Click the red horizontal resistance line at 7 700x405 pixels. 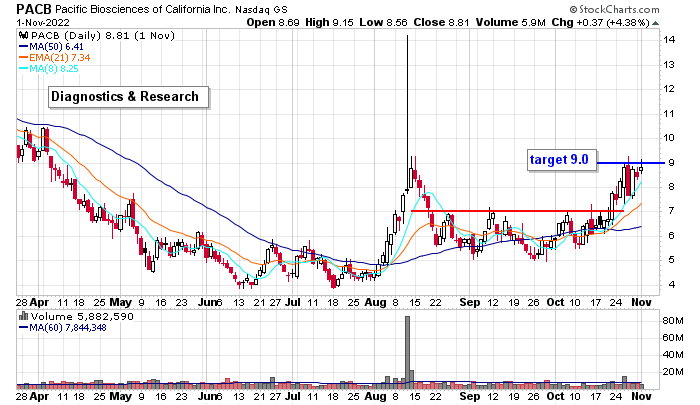pyautogui.click(x=517, y=211)
